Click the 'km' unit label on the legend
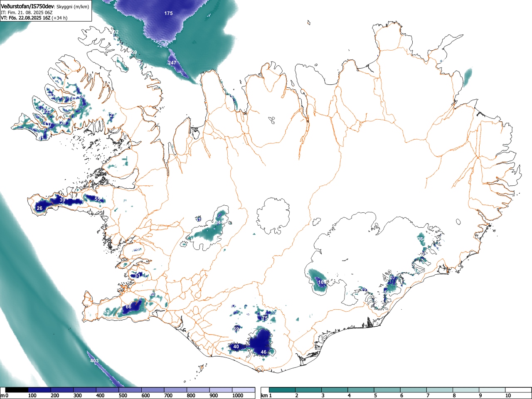 point(264,396)
